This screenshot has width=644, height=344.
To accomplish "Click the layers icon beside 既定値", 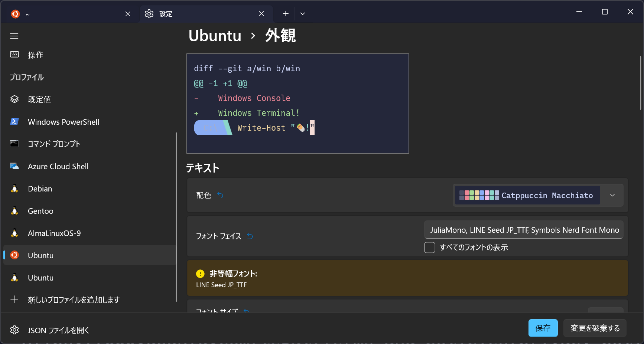I will (14, 99).
